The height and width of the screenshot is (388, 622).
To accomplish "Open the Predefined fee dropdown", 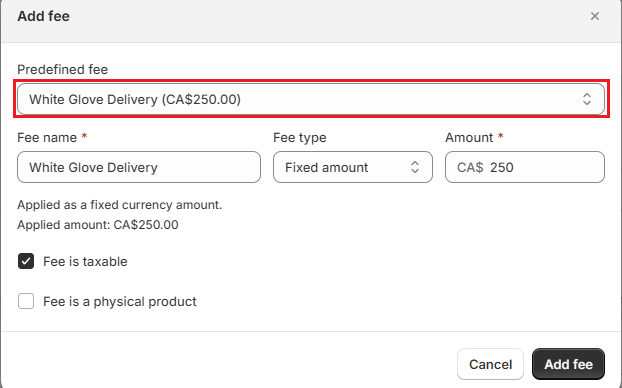I will point(311,99).
